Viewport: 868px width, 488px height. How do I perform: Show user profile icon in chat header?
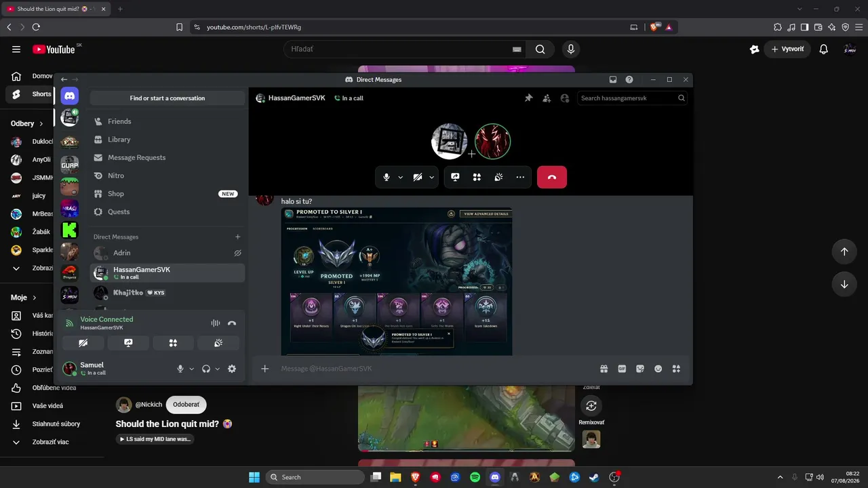coord(565,98)
